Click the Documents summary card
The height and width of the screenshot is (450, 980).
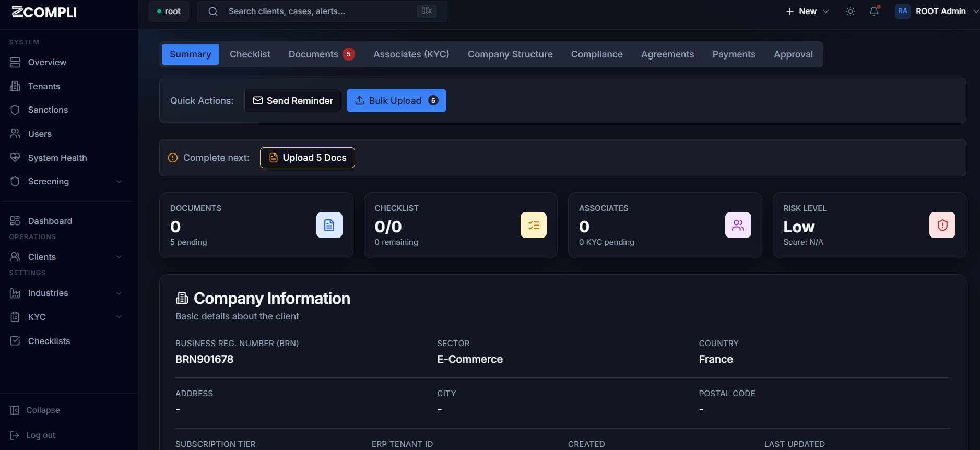click(256, 225)
